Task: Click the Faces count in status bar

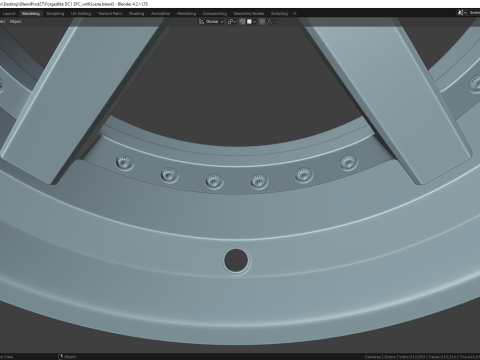Action: [x=442, y=357]
